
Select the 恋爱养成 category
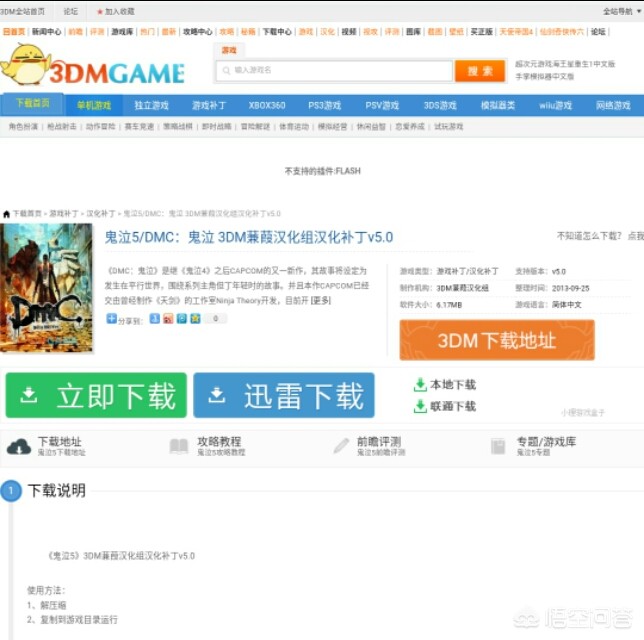[x=410, y=127]
